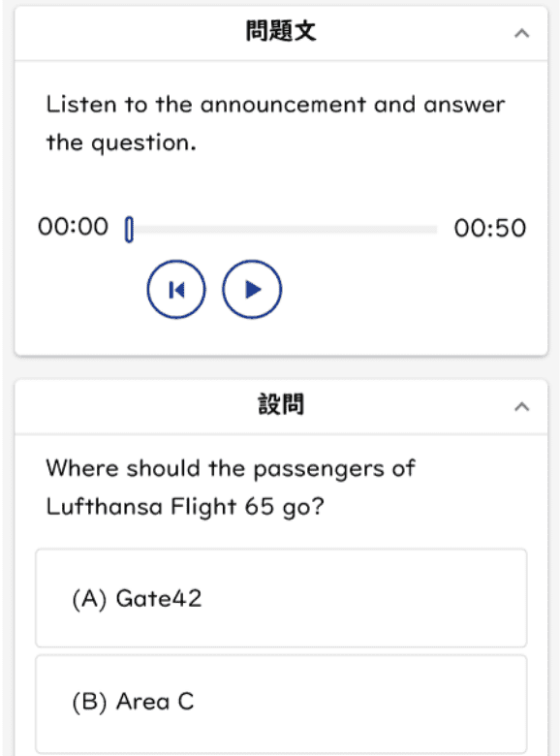Click the middle of the audio progress track
The image size is (560, 756).
283,230
